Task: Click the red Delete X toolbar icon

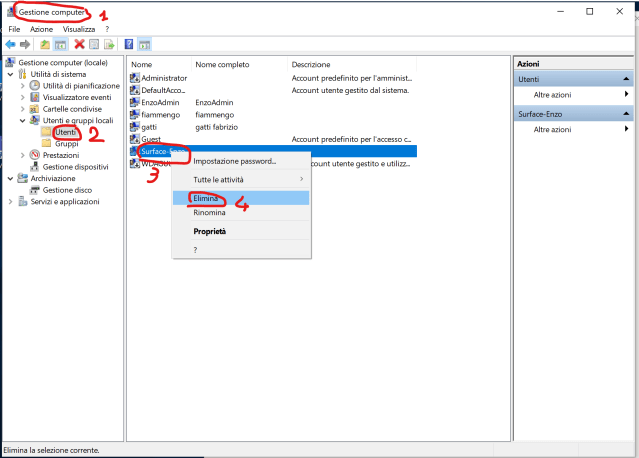Action: pyautogui.click(x=79, y=45)
